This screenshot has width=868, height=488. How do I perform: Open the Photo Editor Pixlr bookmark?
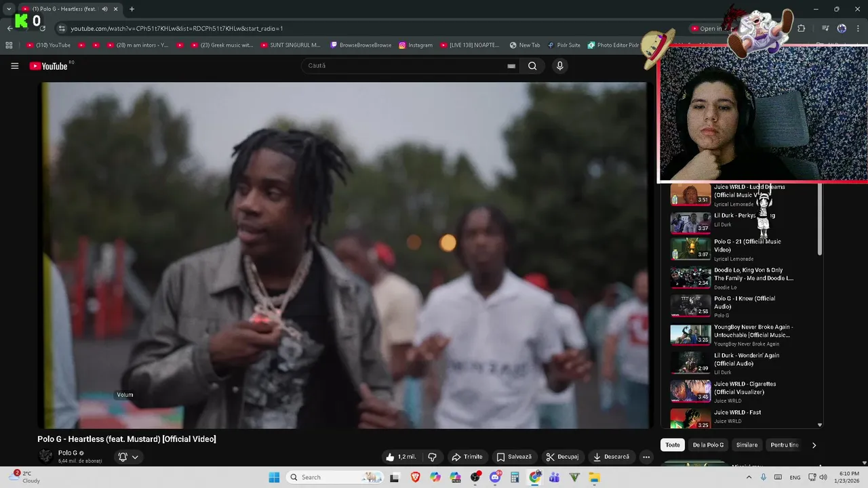tap(614, 45)
